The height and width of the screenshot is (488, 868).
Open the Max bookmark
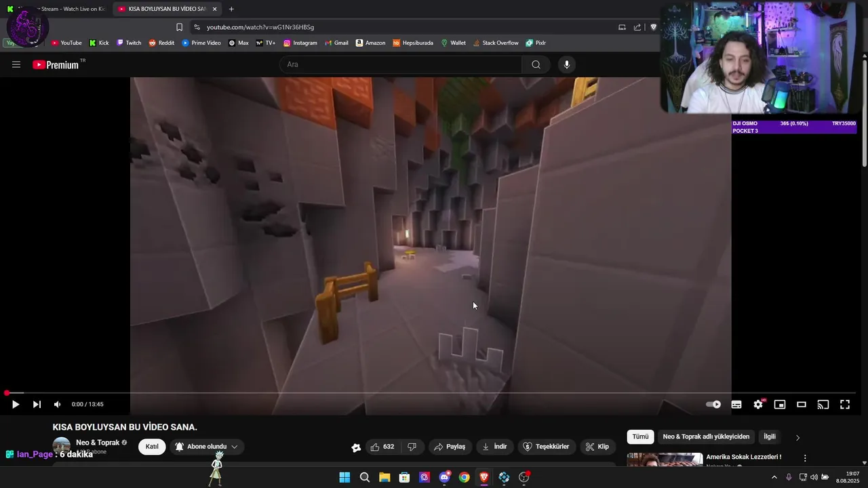click(x=239, y=43)
